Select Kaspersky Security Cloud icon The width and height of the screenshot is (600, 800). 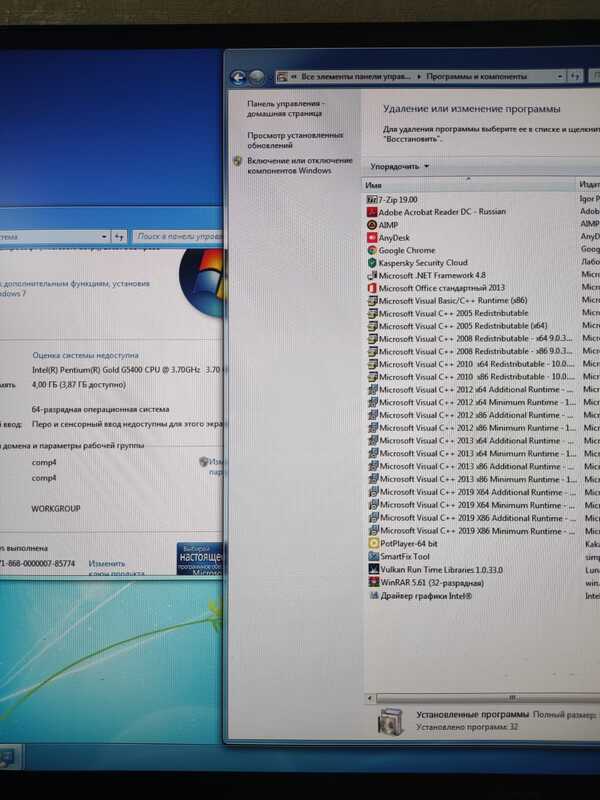372,263
